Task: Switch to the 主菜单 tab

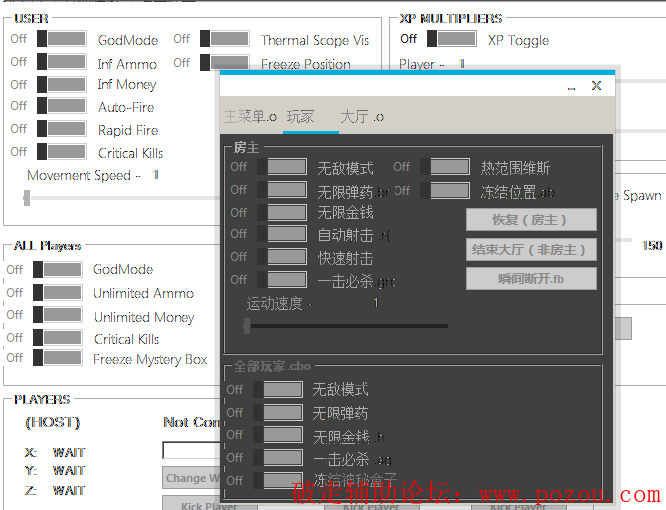Action: click(x=249, y=117)
